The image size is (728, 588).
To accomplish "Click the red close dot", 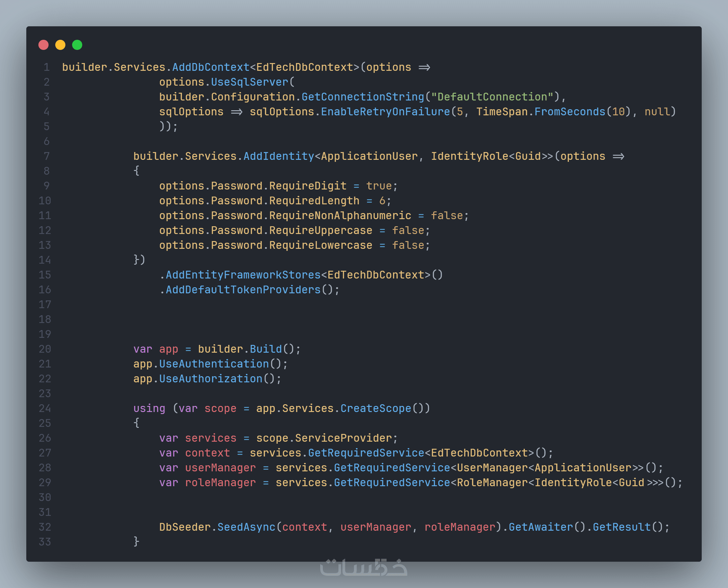I will click(43, 45).
